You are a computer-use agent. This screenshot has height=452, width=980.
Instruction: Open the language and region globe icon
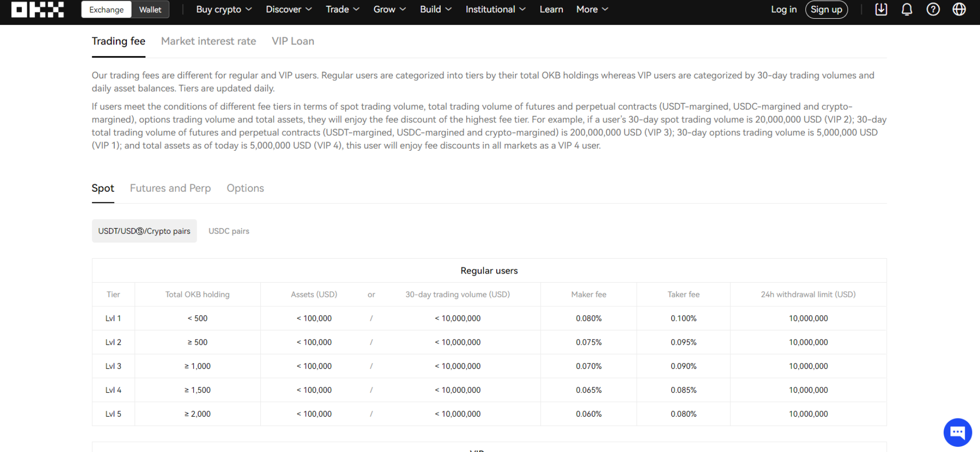tap(959, 9)
